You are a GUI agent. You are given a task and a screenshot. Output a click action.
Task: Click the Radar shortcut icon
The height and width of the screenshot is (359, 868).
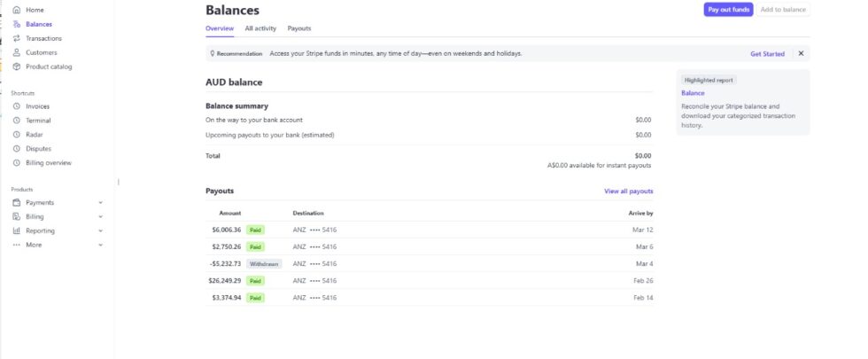coord(16,135)
